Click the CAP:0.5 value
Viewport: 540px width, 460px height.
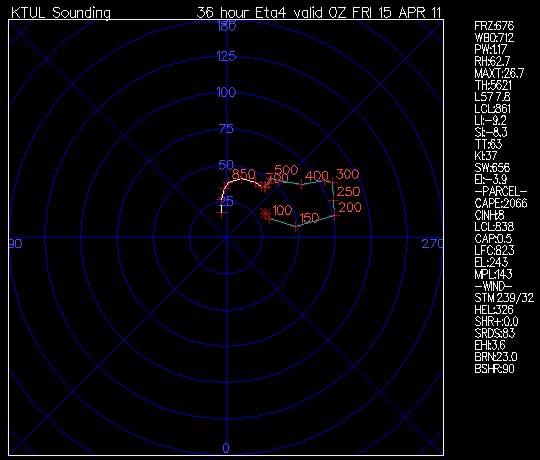493,239
